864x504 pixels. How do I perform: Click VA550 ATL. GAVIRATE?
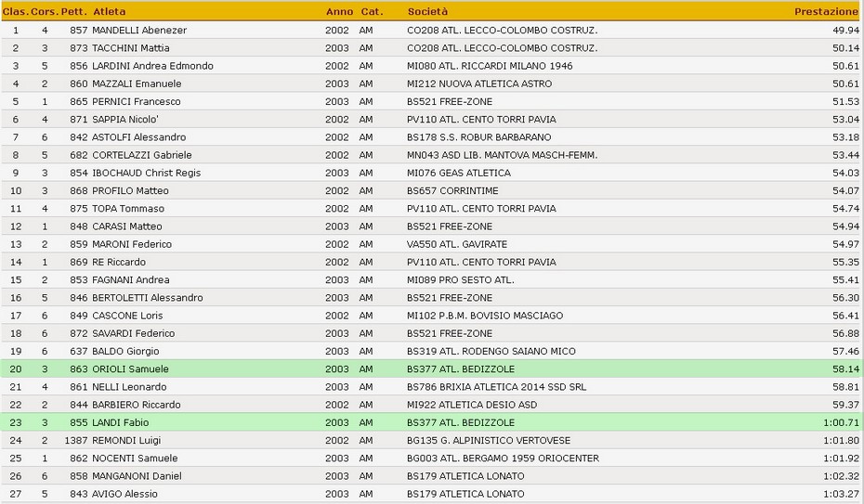click(x=457, y=244)
